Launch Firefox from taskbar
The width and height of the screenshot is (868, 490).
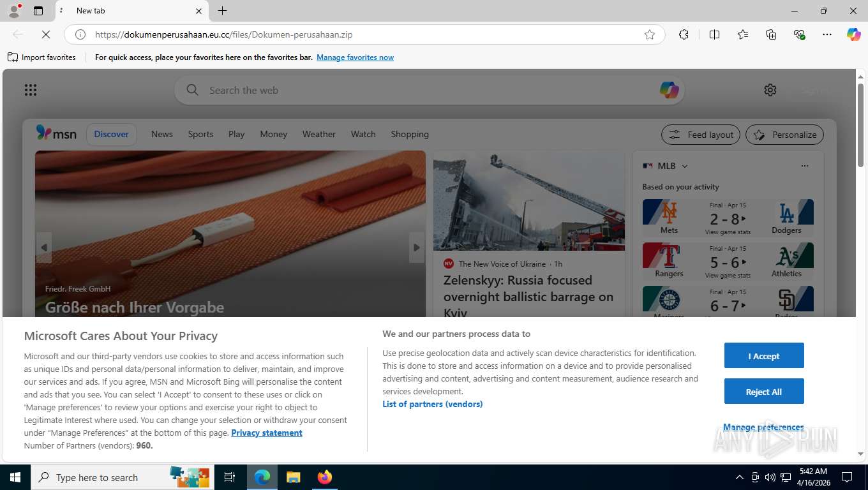point(325,477)
